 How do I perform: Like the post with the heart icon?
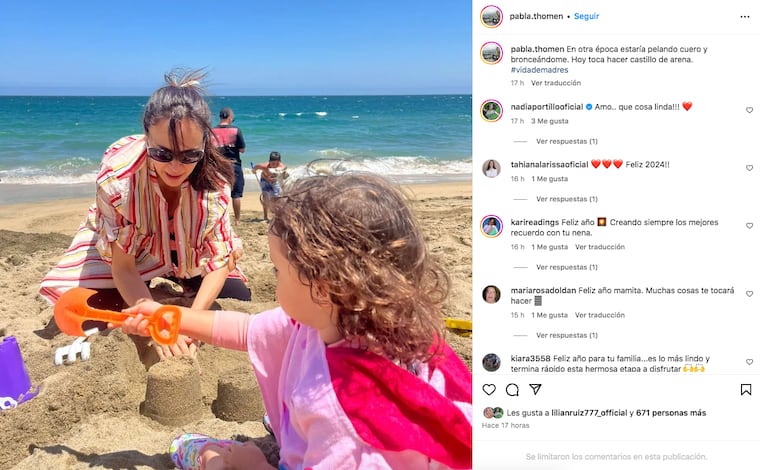coord(489,390)
